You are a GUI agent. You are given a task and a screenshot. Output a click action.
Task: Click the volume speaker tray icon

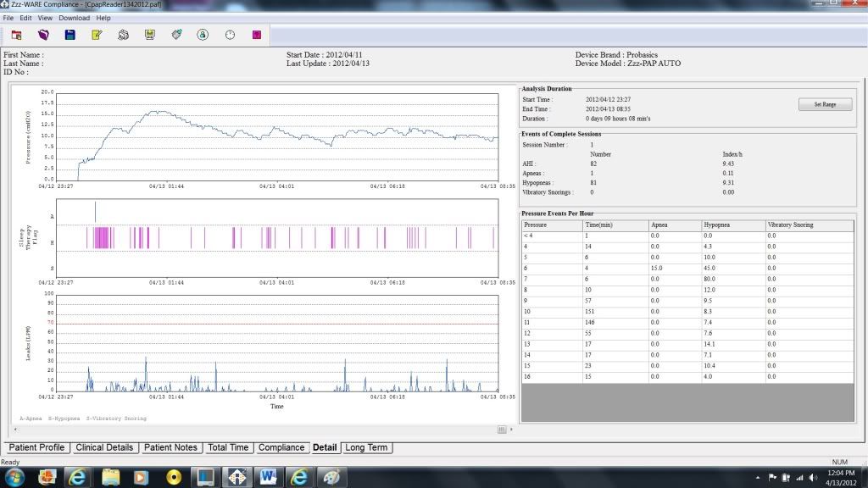tap(813, 478)
